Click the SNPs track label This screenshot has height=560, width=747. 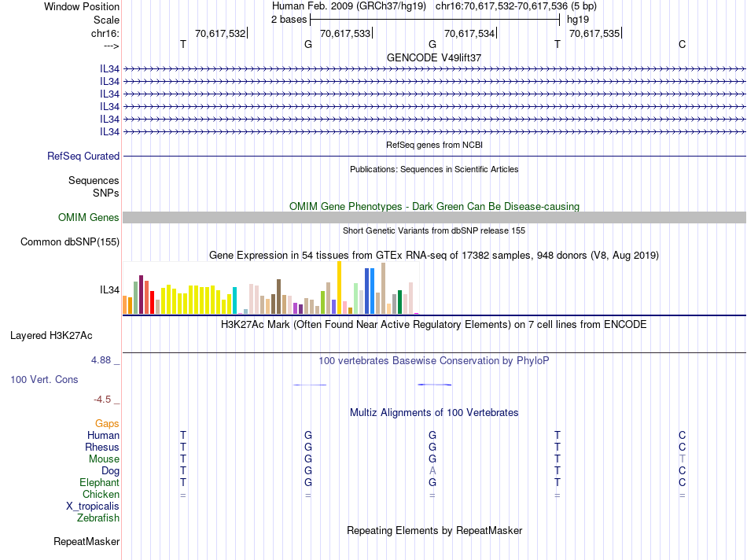[x=106, y=193]
